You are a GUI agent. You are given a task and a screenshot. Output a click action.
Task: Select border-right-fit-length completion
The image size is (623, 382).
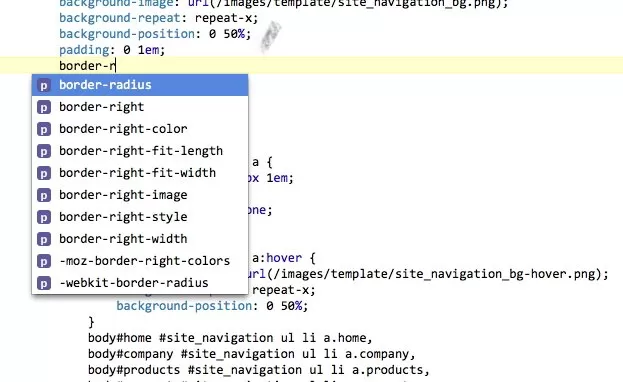coord(140,151)
